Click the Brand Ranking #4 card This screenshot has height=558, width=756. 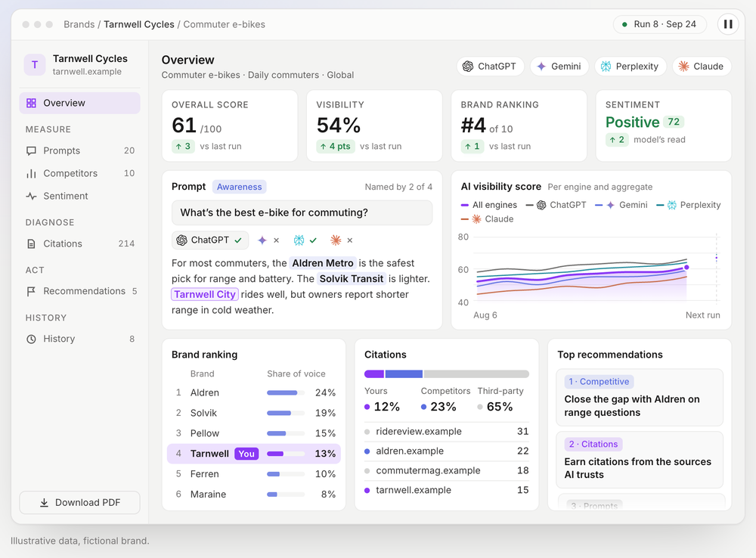click(x=519, y=126)
